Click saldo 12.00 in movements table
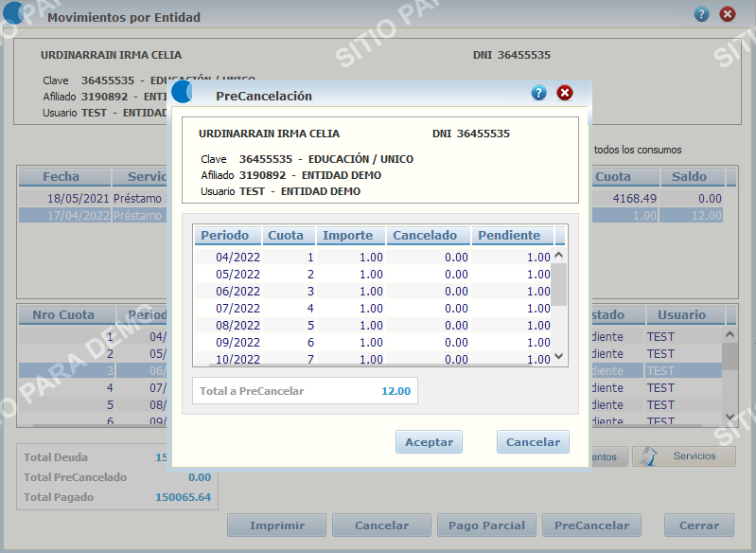756x553 pixels. tap(707, 215)
